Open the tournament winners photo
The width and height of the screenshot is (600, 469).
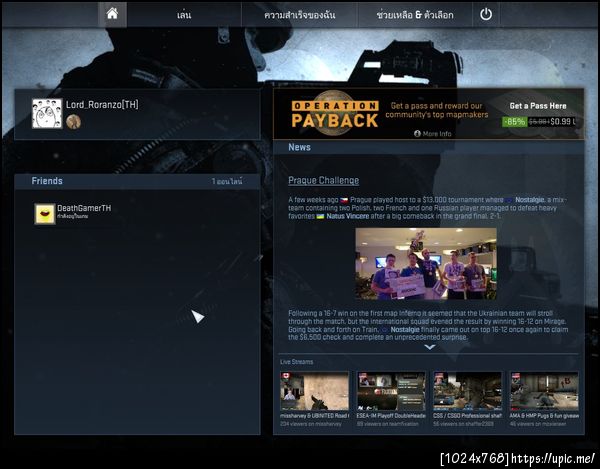426,264
